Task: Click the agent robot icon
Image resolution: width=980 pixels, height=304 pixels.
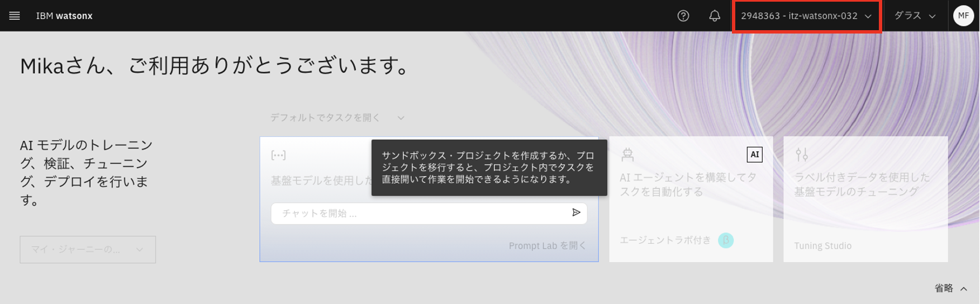Action: [x=627, y=155]
